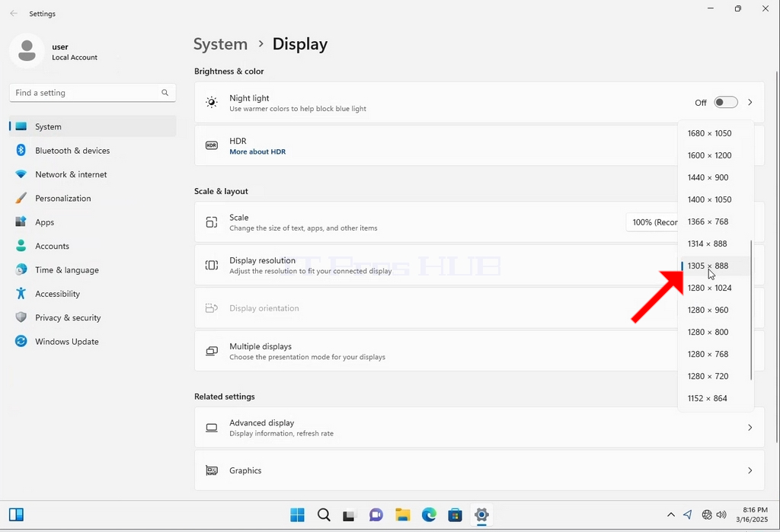Click the Advanced display monitor icon

212,428
